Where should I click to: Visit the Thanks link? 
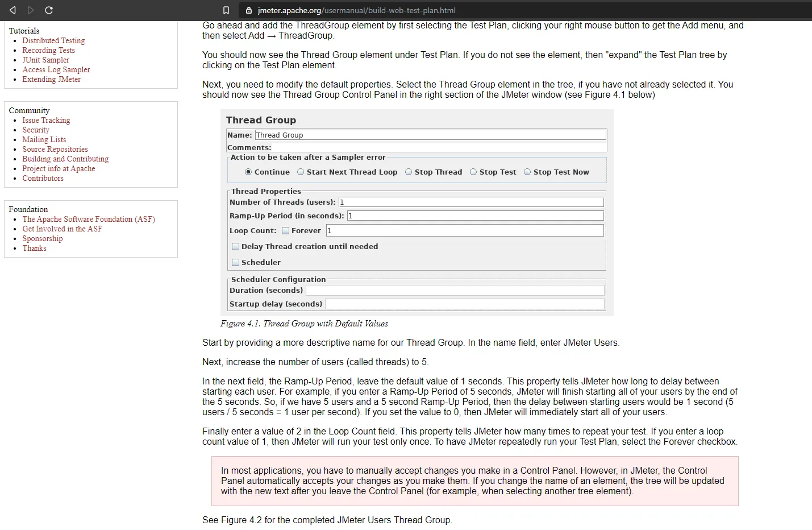[x=34, y=248]
